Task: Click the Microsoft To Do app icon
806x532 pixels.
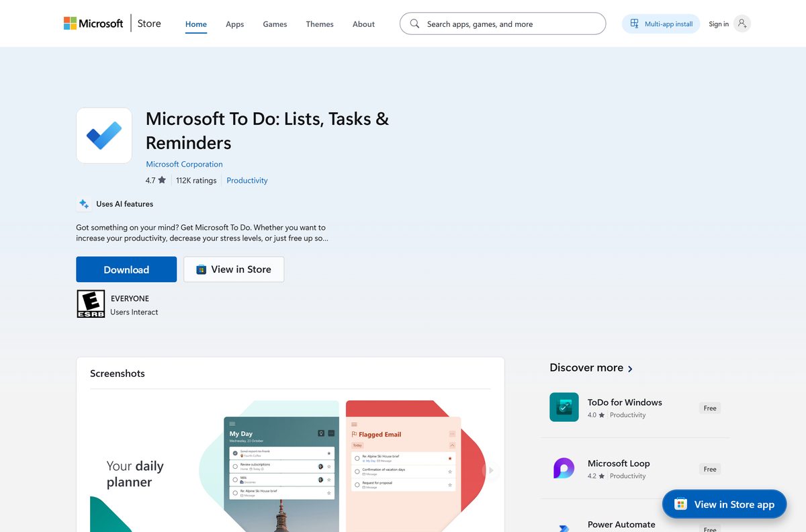Action: pyautogui.click(x=104, y=135)
